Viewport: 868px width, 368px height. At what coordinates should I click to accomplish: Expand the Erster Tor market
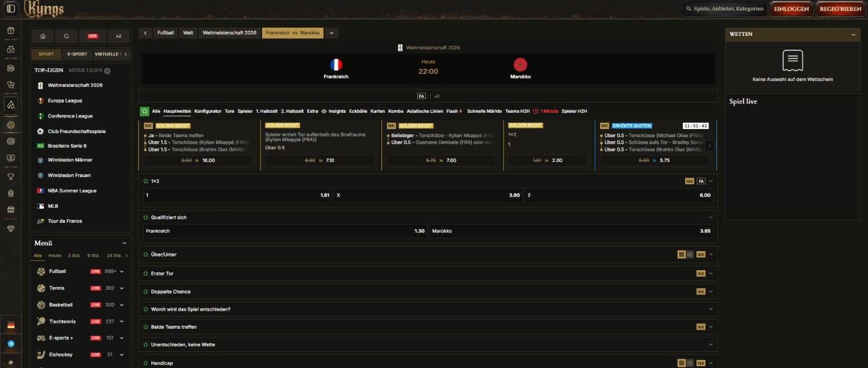711,273
